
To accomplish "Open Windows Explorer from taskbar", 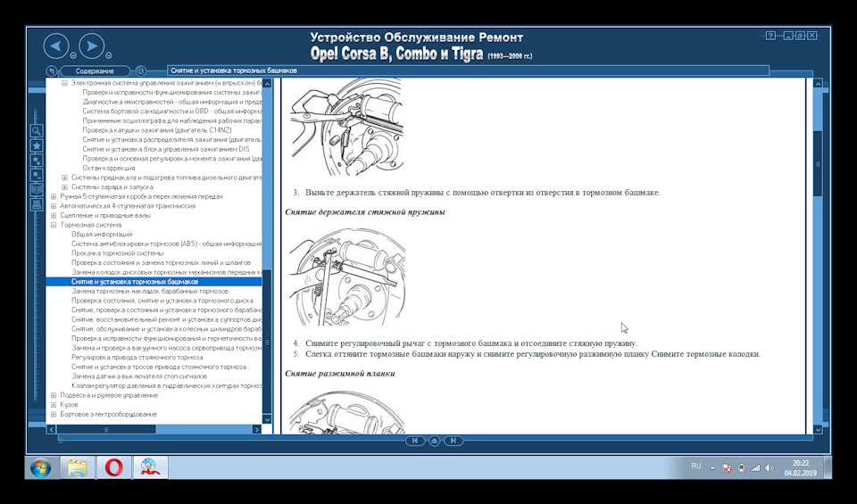I will coord(77,468).
